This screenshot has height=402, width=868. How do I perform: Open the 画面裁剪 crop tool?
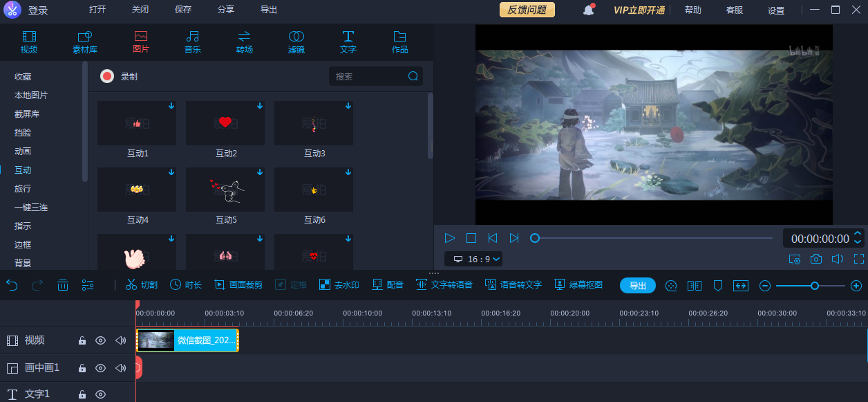[238, 285]
